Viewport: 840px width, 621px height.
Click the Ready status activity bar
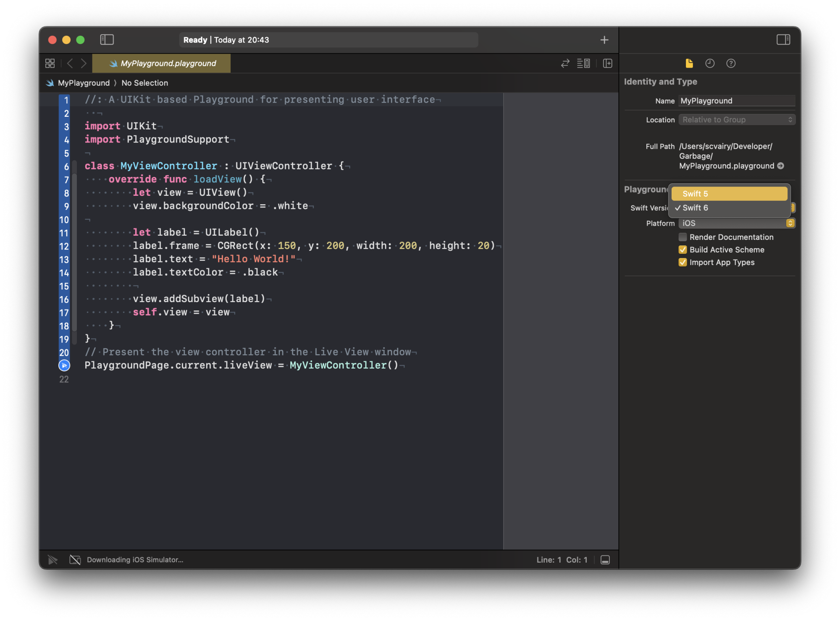(328, 40)
